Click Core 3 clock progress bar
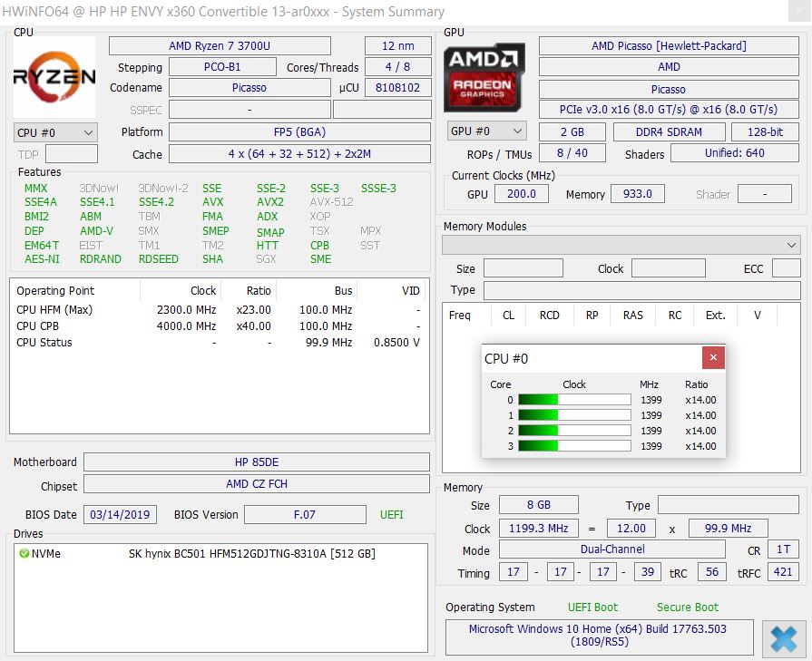The height and width of the screenshot is (661, 812). 575,446
